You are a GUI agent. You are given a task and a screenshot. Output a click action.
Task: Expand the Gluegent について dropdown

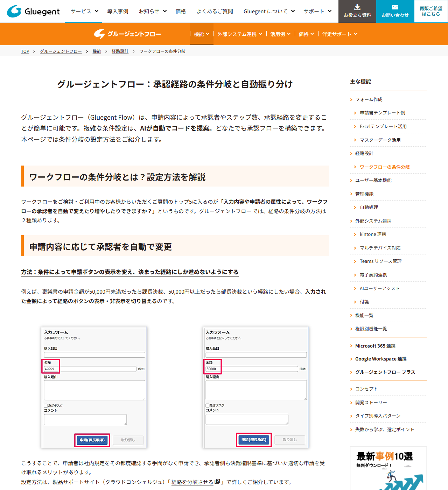(269, 11)
